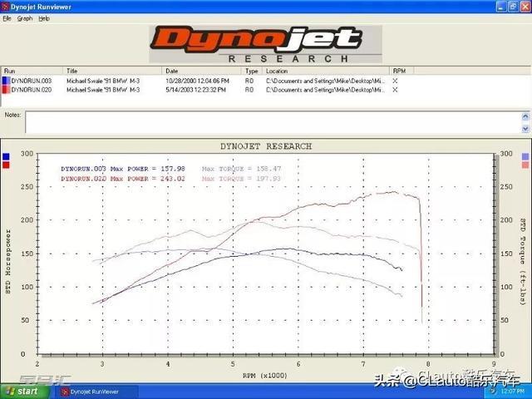Image resolution: width=532 pixels, height=399 pixels.
Task: Open the File menu
Action: click(7, 18)
